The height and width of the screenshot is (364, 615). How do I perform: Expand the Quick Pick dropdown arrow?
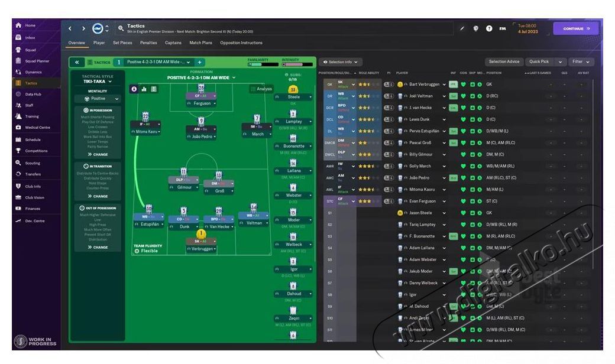click(x=559, y=62)
